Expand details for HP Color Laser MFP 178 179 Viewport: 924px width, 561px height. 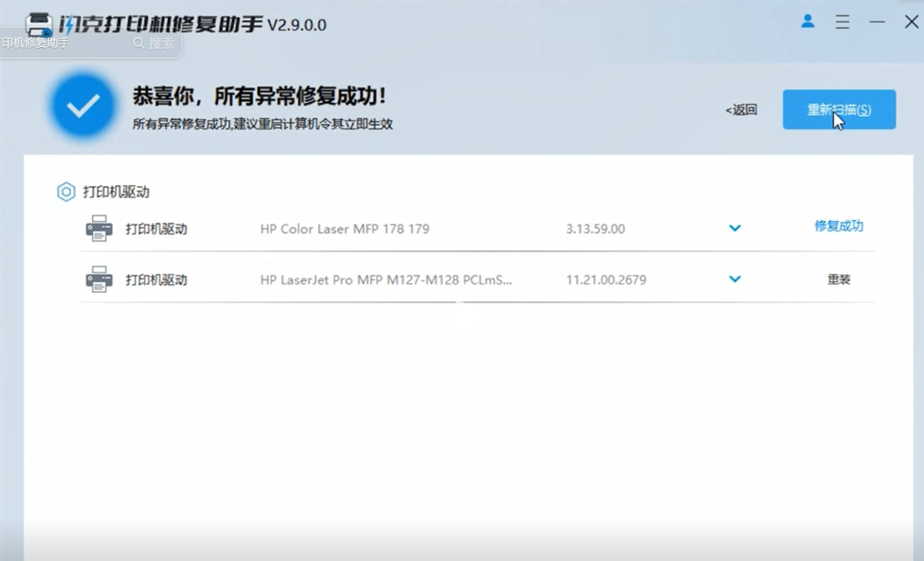coord(734,228)
